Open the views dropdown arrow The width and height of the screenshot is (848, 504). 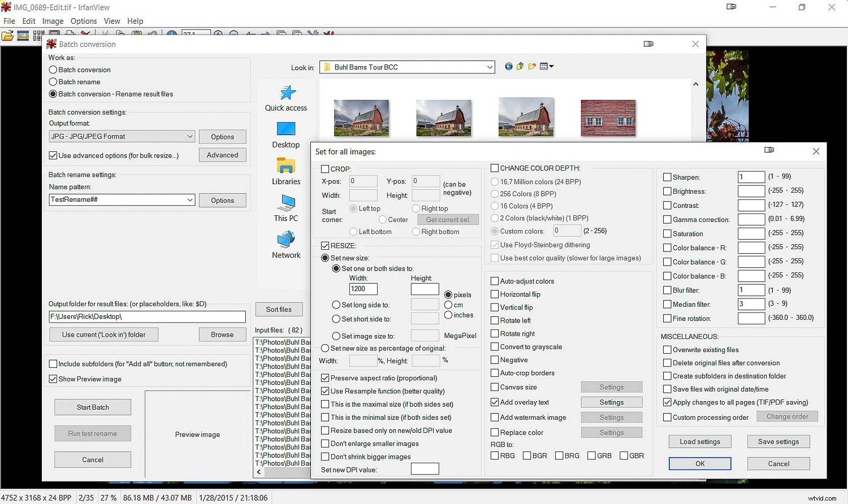(551, 66)
